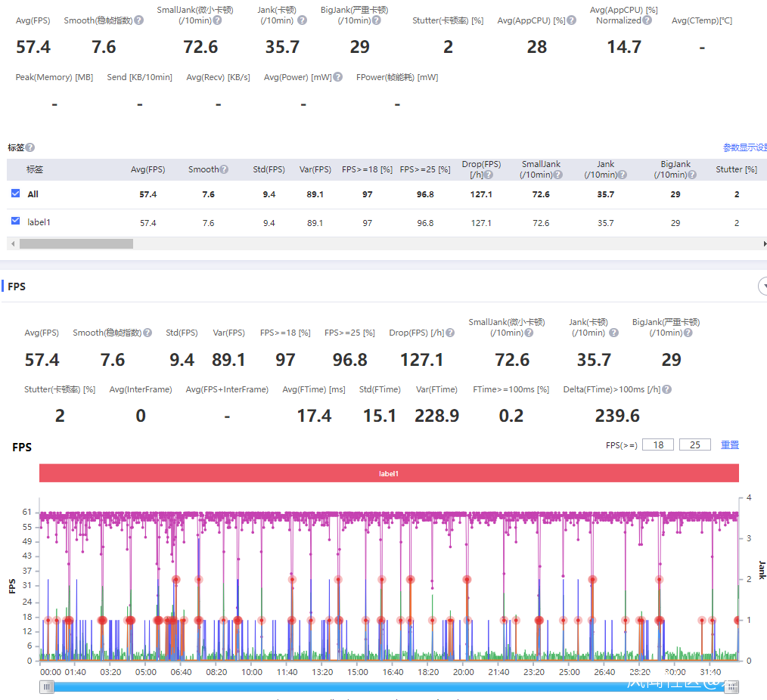
Task: Click help icon beside Avg(Power) [mW]
Action: [338, 77]
